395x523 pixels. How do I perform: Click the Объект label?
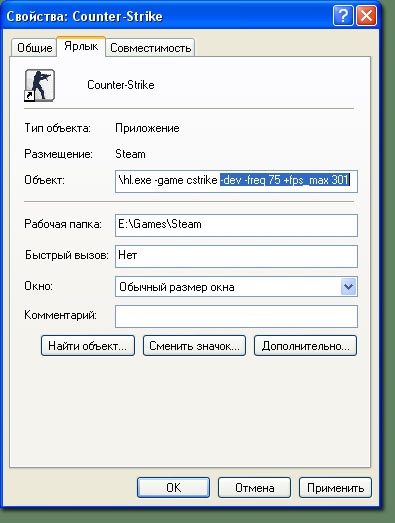tap(44, 180)
